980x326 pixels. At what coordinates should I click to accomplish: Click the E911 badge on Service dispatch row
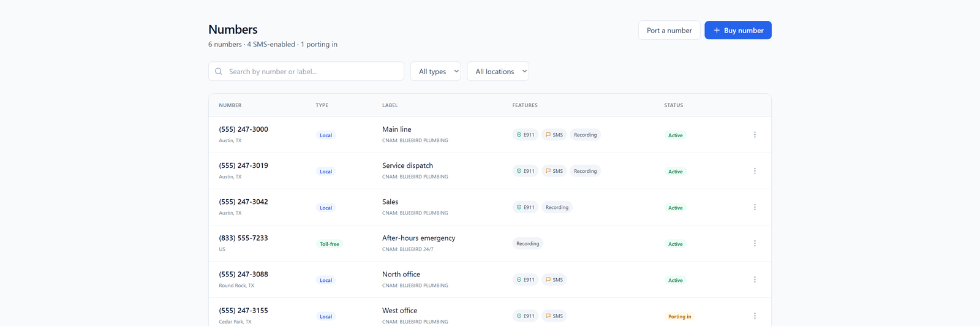click(526, 171)
